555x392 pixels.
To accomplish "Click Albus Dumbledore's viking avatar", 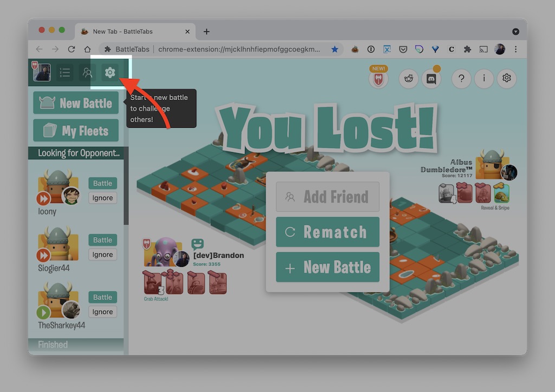I will click(x=493, y=165).
